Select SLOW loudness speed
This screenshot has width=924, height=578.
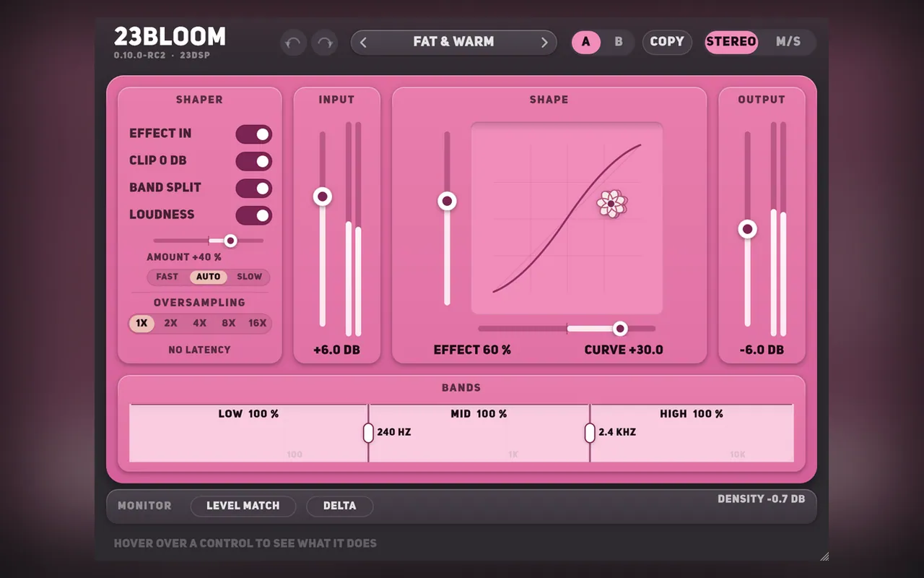pyautogui.click(x=250, y=277)
